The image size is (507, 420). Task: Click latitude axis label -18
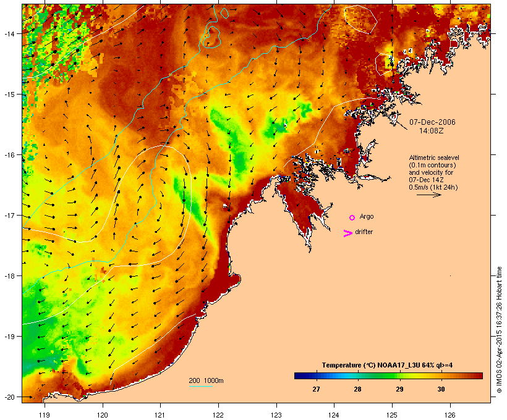pos(9,276)
